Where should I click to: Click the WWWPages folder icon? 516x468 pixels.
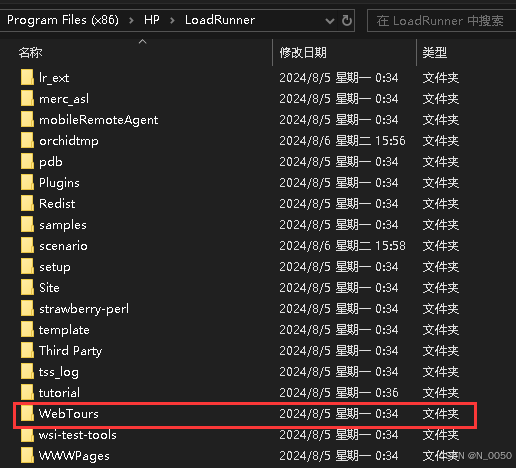pyautogui.click(x=27, y=455)
